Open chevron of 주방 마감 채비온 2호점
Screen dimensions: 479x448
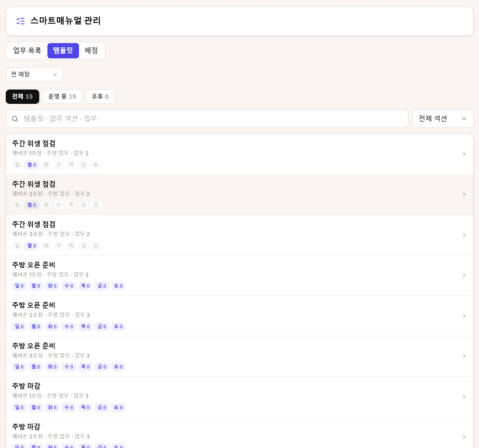point(464,437)
